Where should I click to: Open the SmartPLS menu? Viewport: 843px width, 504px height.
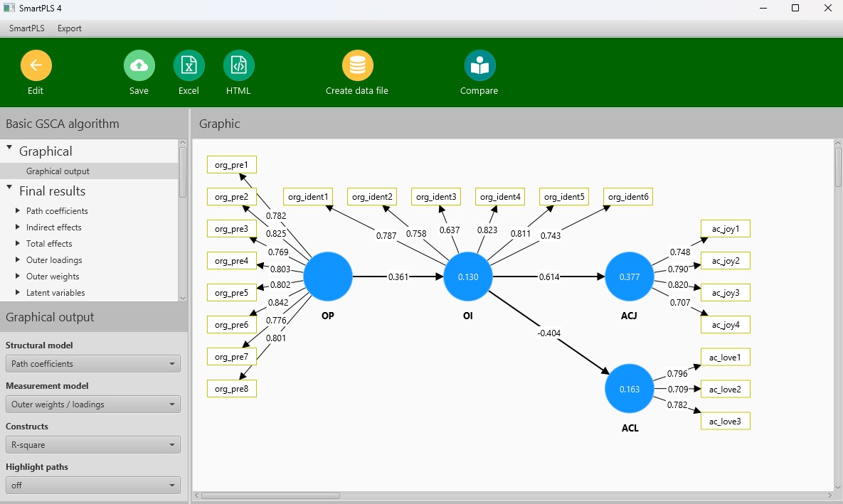tap(26, 28)
